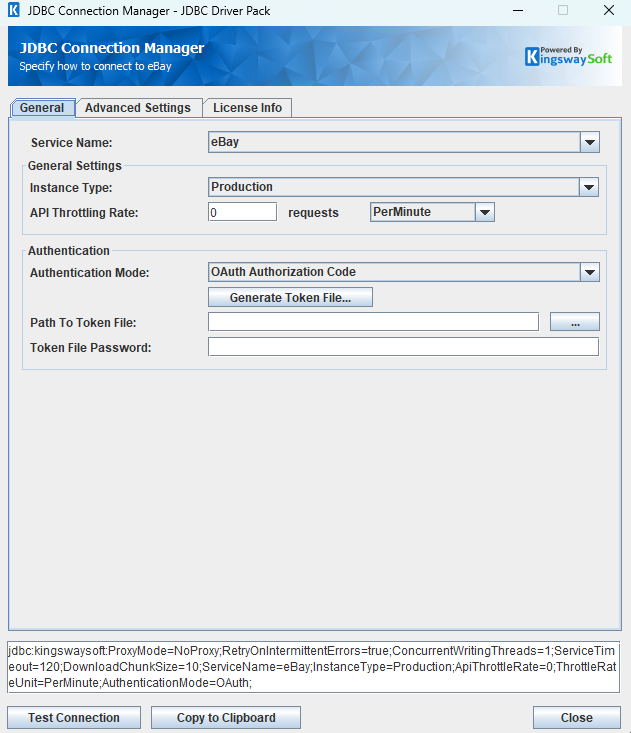Expand the Instance Type combo box
This screenshot has height=733, width=631.
coord(403,187)
